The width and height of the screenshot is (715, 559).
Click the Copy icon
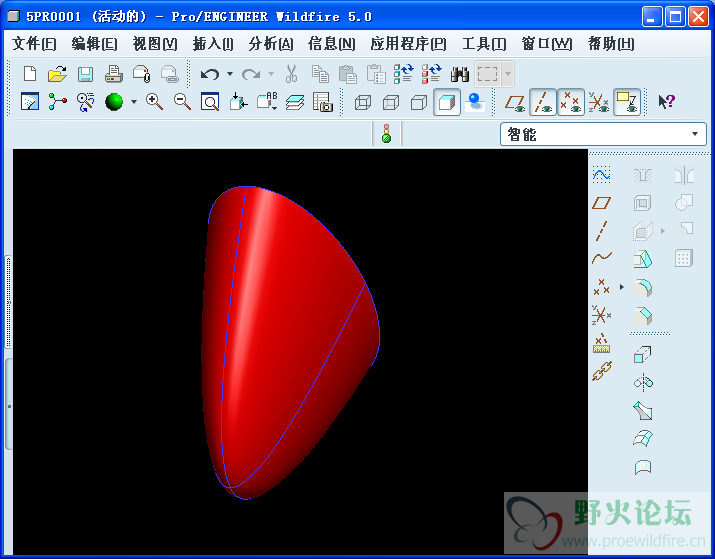click(x=320, y=73)
